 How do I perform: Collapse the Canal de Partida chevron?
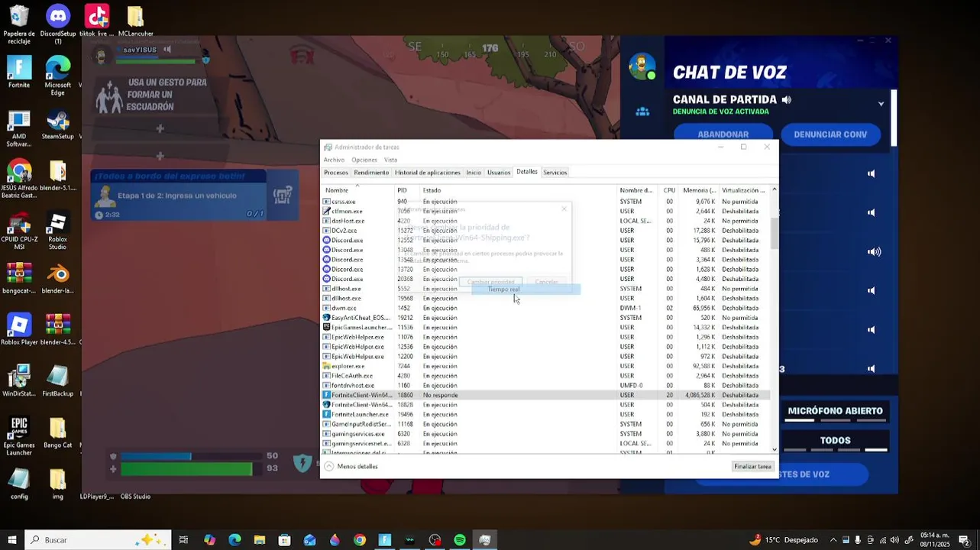[x=881, y=104]
